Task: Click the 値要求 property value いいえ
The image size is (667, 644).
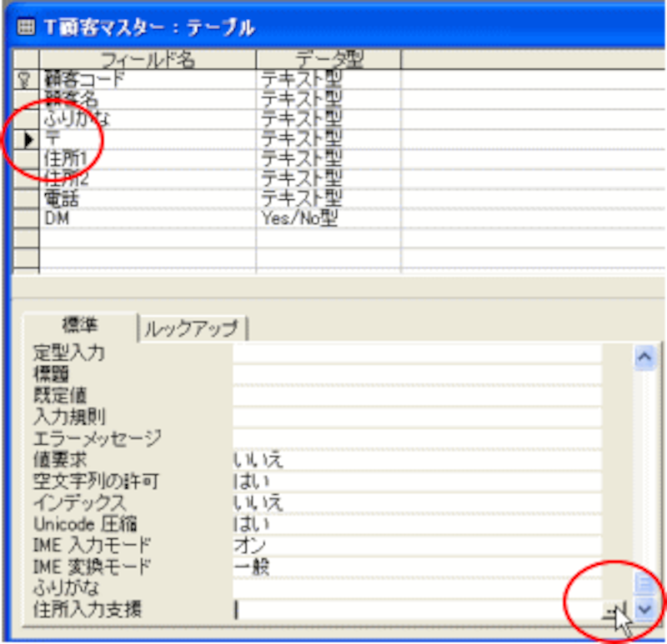Action: 418,460
